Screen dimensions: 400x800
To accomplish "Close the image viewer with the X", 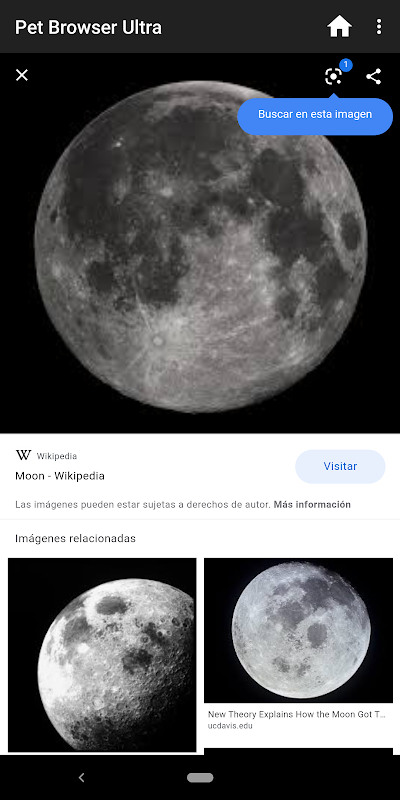I will pos(22,76).
